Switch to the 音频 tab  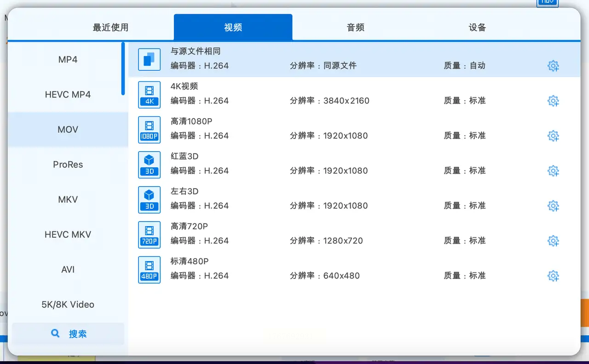click(355, 28)
